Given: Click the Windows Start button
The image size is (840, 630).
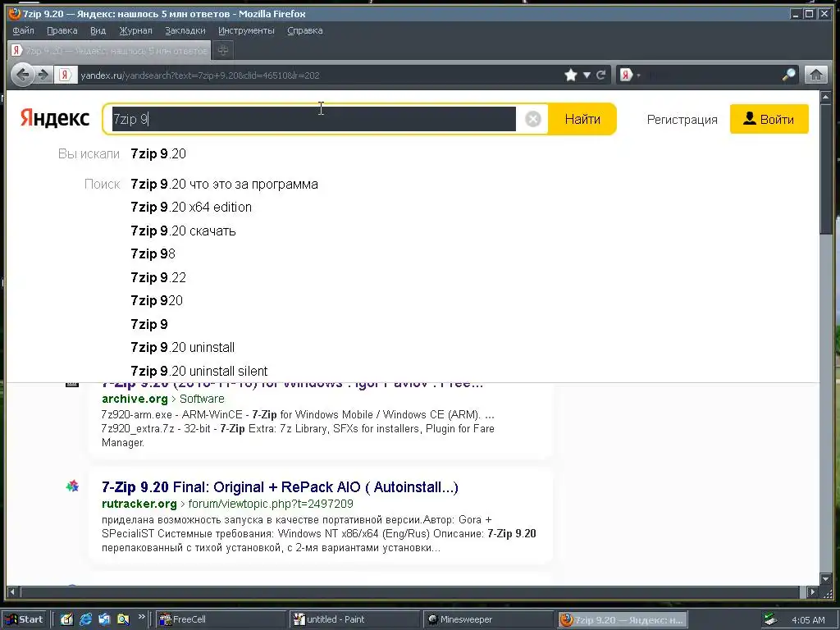Looking at the screenshot, I should pyautogui.click(x=25, y=619).
